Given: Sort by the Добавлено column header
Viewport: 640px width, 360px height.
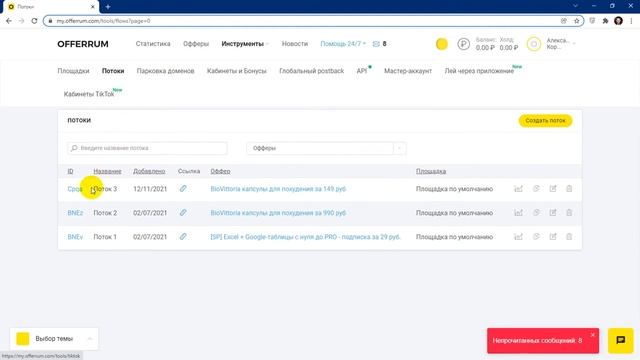Looking at the screenshot, I should click(149, 171).
